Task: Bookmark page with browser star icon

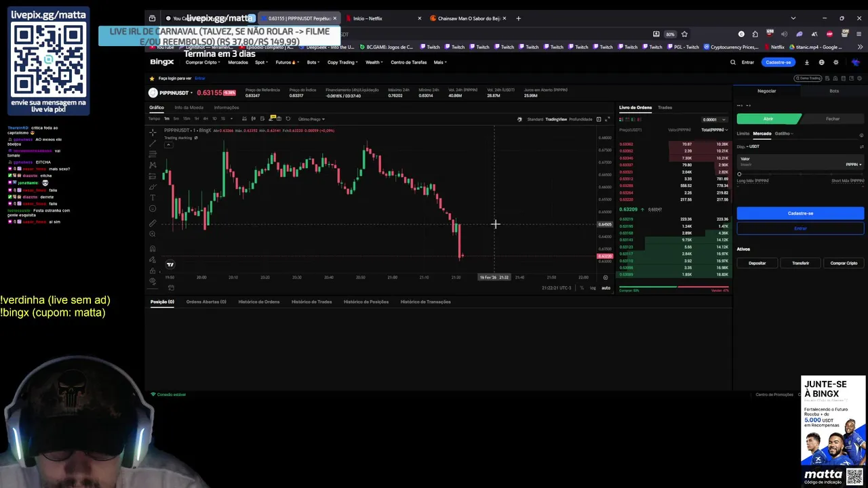Action: point(684,34)
